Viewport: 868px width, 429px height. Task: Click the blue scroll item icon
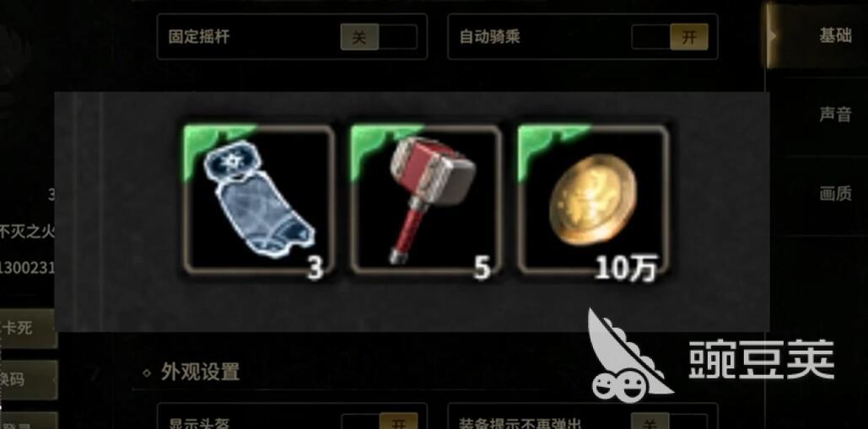pos(259,201)
